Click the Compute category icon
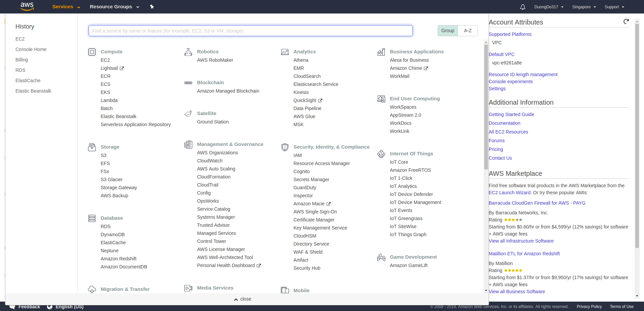Screen dimensions: 644x311 (92, 52)
